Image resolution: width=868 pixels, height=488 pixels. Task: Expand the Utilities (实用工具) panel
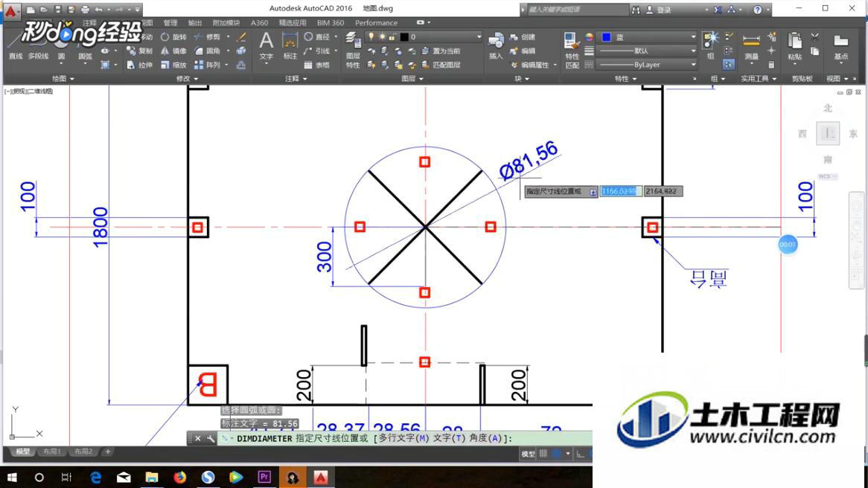[x=759, y=79]
